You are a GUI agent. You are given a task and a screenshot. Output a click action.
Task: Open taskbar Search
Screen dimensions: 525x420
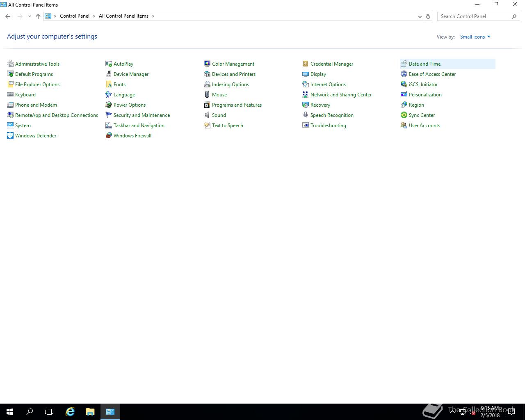click(30, 412)
